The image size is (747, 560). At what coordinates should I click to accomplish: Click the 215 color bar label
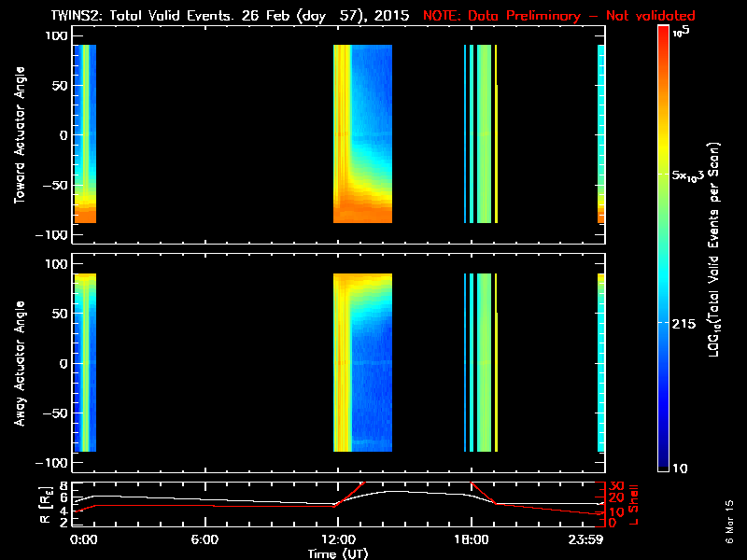tap(686, 322)
